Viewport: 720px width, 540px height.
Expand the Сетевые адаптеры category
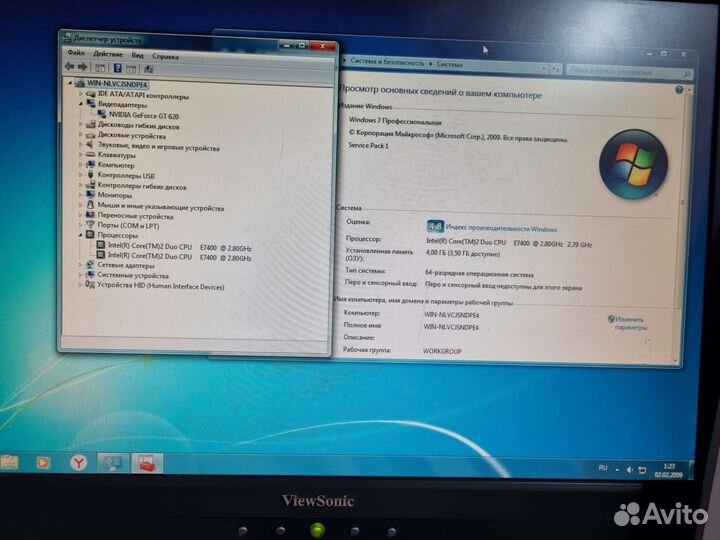tap(82, 266)
